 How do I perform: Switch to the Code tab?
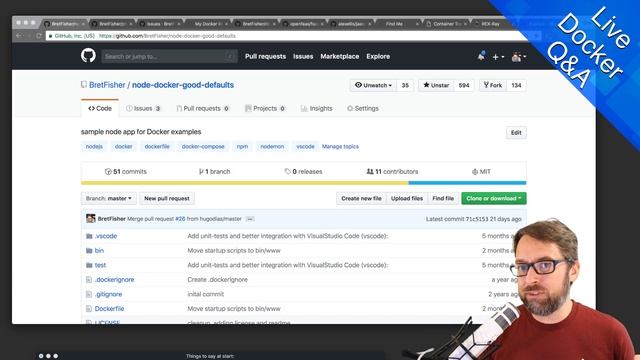(100, 108)
